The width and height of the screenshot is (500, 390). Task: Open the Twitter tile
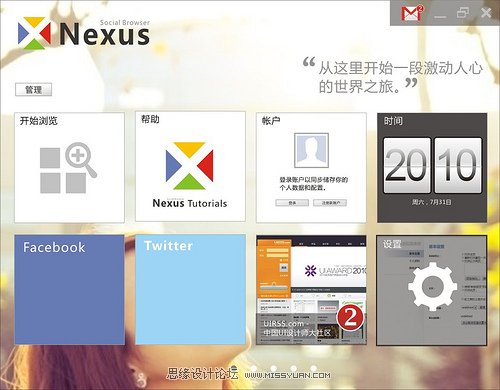point(190,289)
